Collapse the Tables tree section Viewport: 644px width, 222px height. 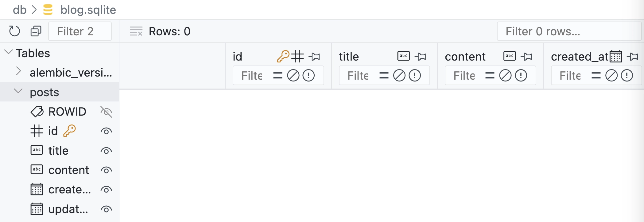point(9,52)
